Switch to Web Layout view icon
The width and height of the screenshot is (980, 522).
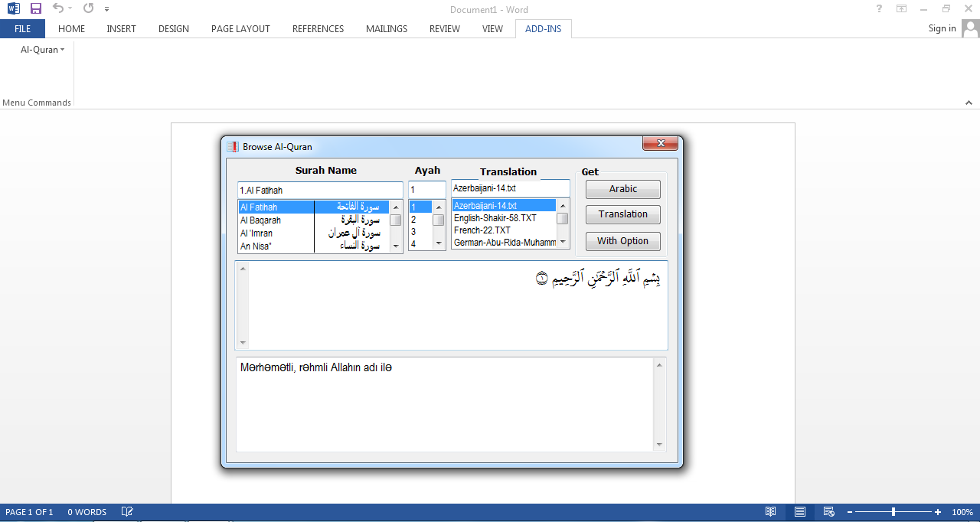click(x=828, y=512)
